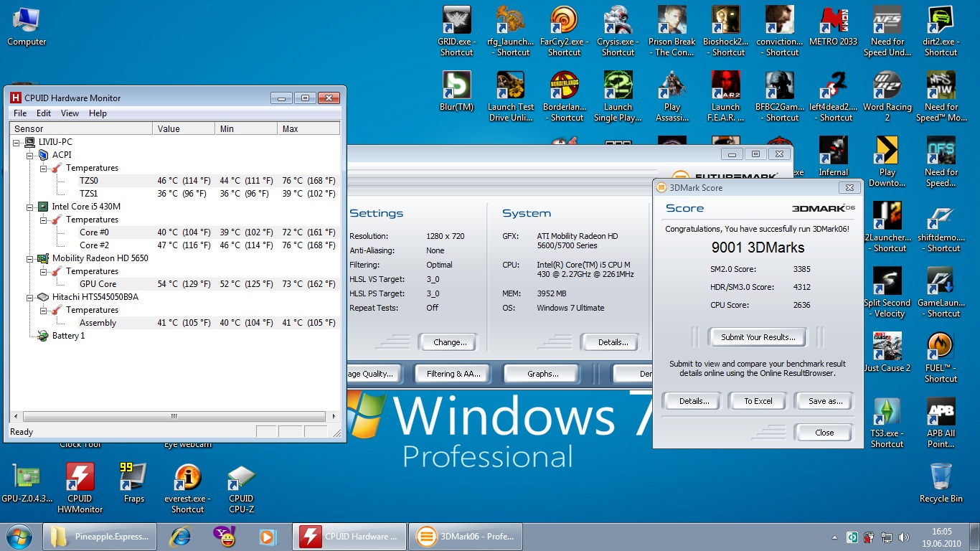Launch the Blur(TM) desktop icon
The width and height of the screenshot is (980, 551).
(456, 91)
